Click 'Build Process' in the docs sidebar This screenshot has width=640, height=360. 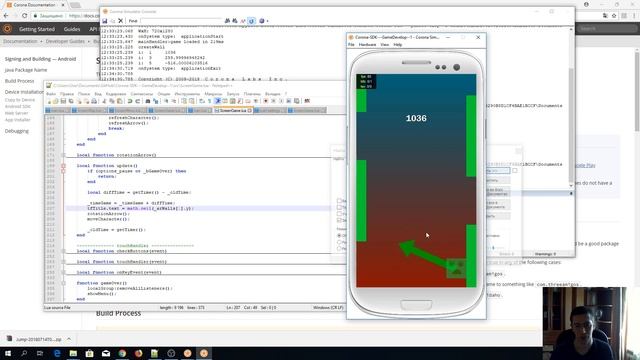[x=19, y=81]
